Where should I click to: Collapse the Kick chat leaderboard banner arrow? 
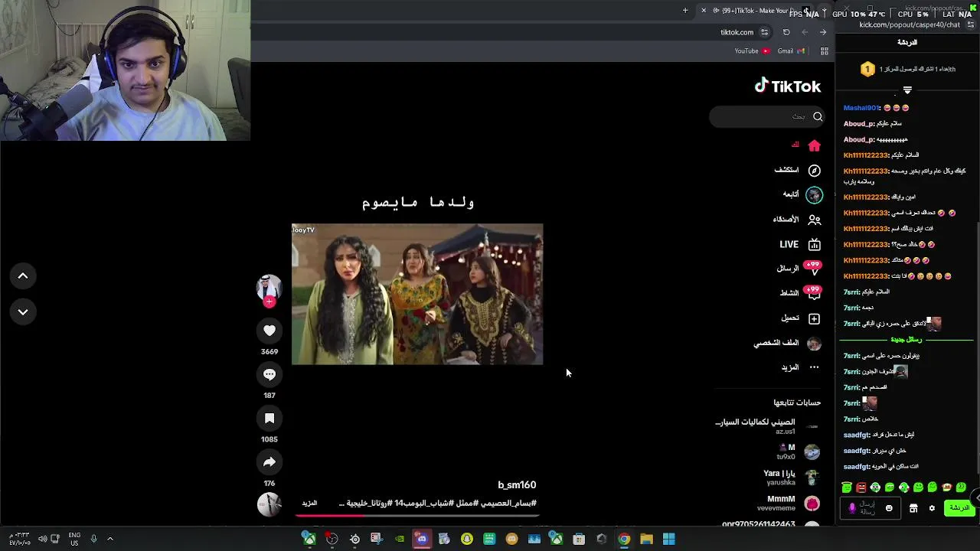tap(907, 90)
